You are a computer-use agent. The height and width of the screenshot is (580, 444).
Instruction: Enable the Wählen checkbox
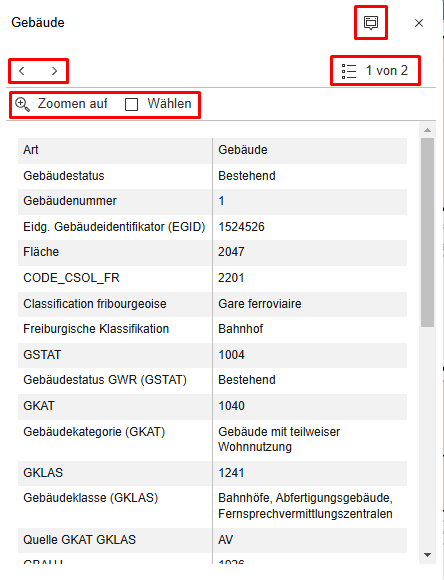click(x=131, y=104)
